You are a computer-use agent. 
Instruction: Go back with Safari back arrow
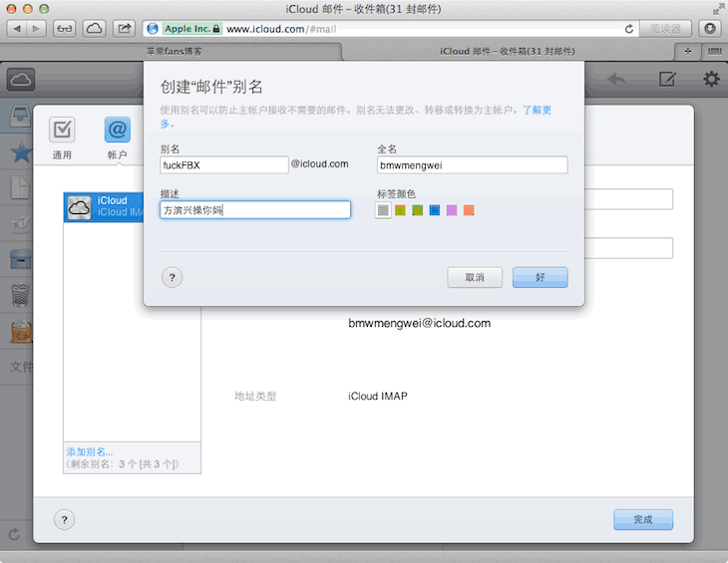[x=17, y=29]
